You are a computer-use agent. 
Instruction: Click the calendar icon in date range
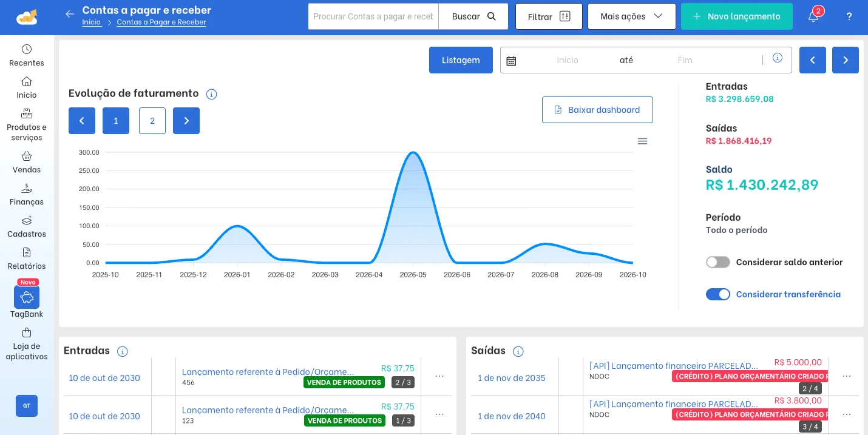[511, 61]
